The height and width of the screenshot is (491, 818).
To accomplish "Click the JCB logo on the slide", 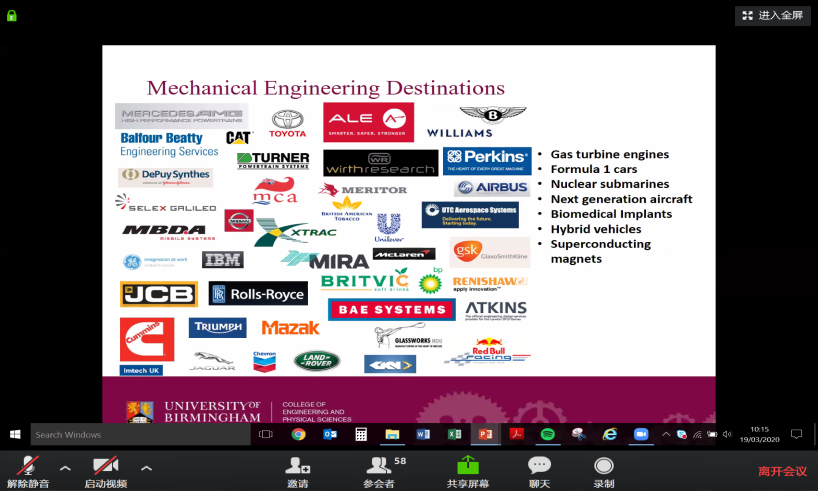I will point(159,294).
